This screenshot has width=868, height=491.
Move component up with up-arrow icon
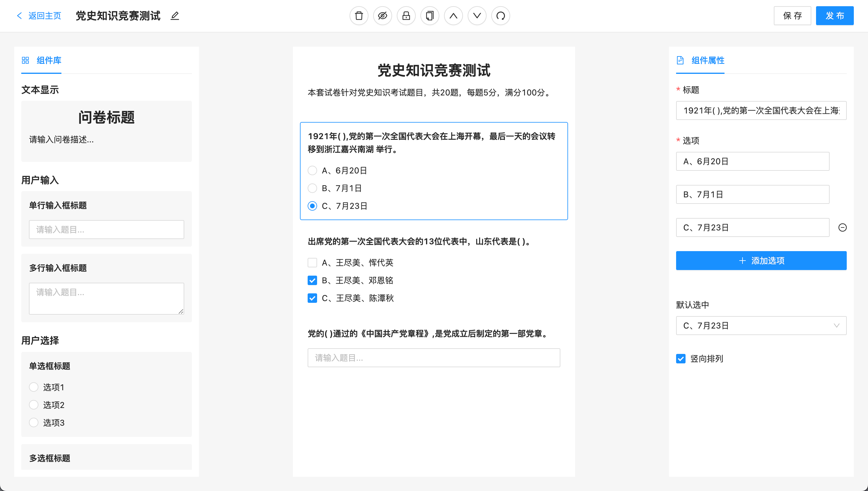pyautogui.click(x=453, y=16)
